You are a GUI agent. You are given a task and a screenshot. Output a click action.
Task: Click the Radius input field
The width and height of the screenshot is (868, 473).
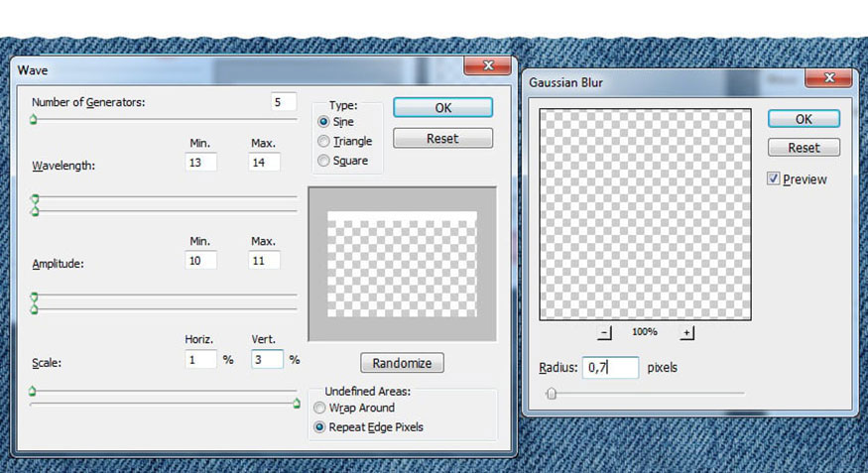pos(611,367)
